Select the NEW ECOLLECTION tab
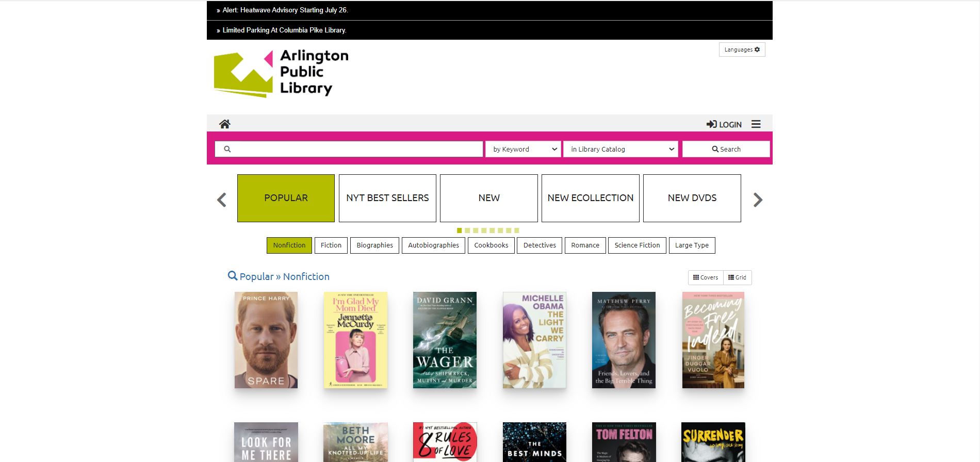 pos(591,198)
